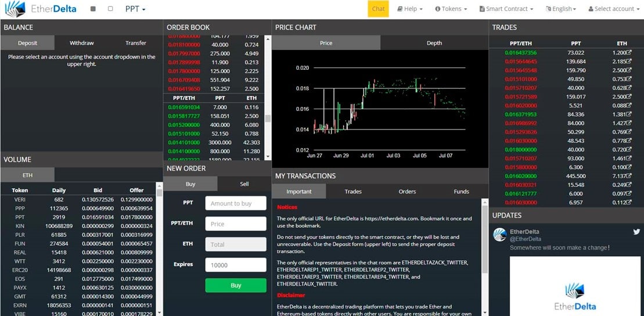Image resolution: width=644 pixels, height=316 pixels.
Task: Switch to the Withdraw tab
Action: [x=82, y=43]
